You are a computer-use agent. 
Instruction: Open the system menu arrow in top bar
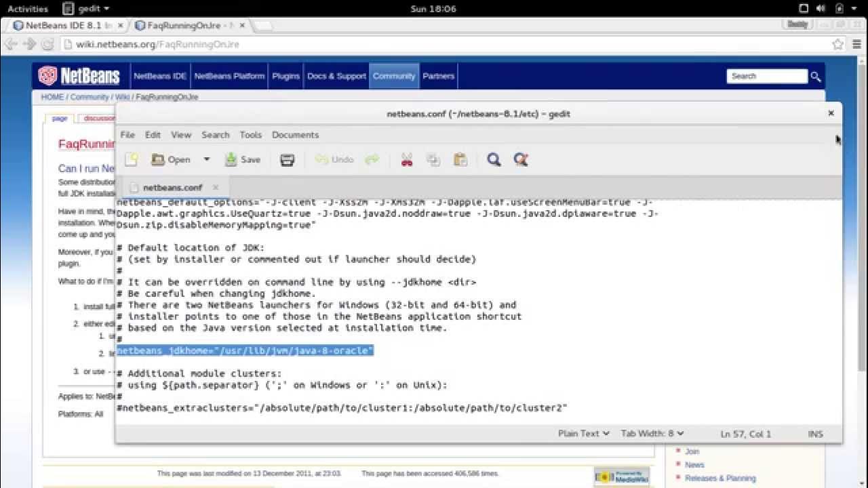click(855, 9)
